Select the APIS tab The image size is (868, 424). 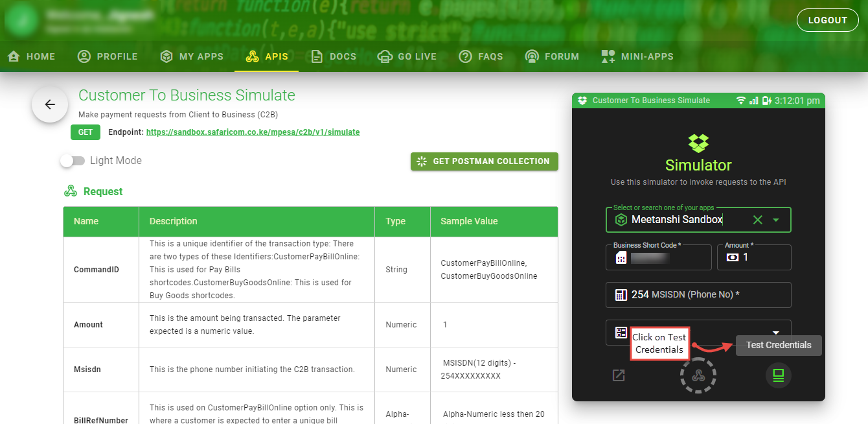(267, 56)
